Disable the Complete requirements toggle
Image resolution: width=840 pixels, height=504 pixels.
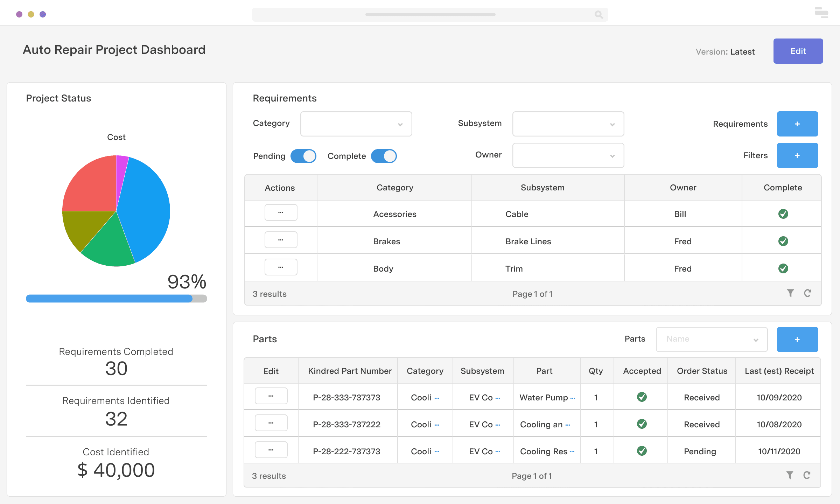[x=384, y=156]
